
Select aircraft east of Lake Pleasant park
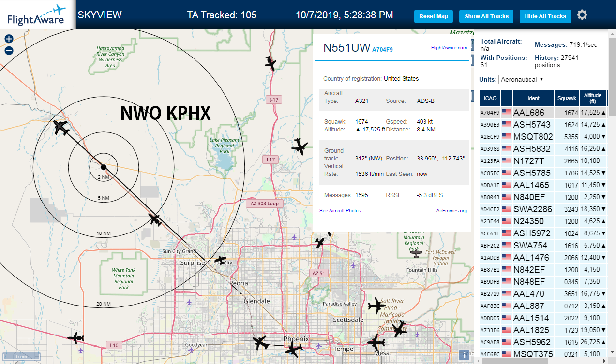coord(300,146)
